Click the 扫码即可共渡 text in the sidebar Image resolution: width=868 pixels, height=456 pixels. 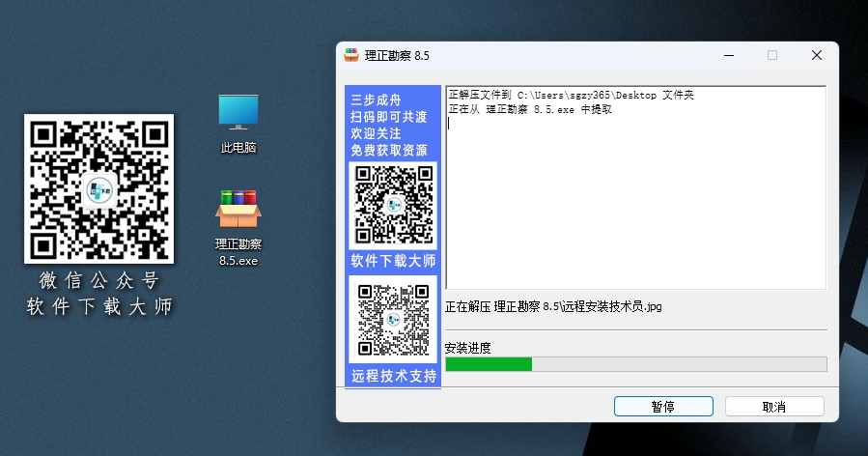[x=388, y=117]
